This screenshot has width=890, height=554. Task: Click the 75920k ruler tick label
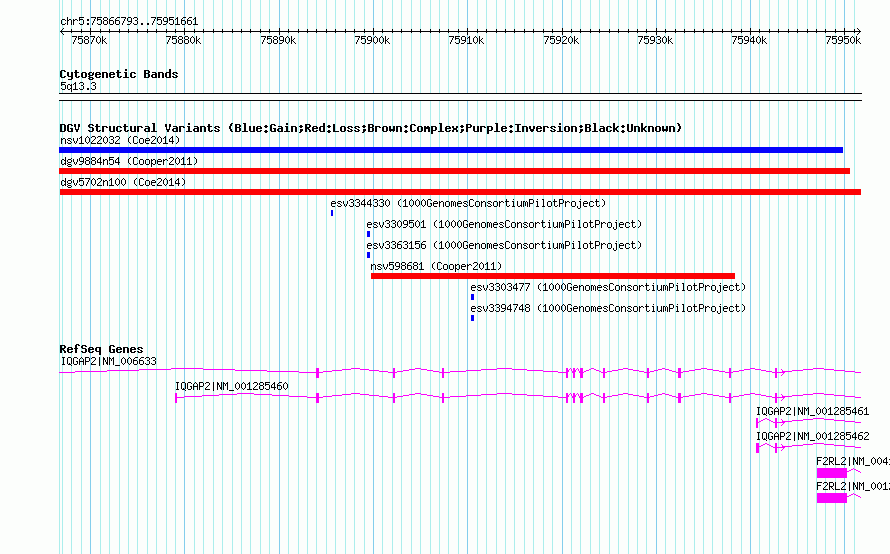(561, 40)
